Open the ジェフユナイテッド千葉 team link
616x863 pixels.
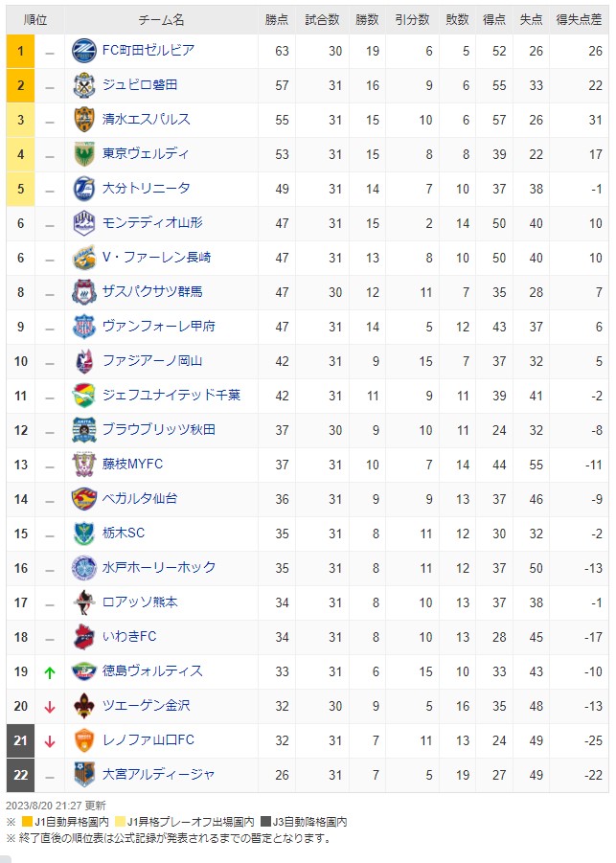[x=171, y=396]
